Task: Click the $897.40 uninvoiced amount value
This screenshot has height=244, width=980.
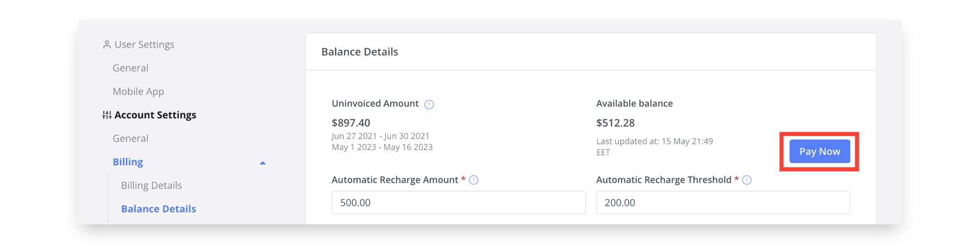Action: tap(351, 123)
